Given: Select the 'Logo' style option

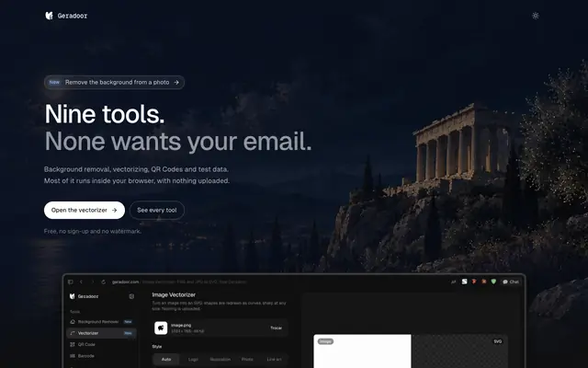Looking at the screenshot, I should click(193, 360).
